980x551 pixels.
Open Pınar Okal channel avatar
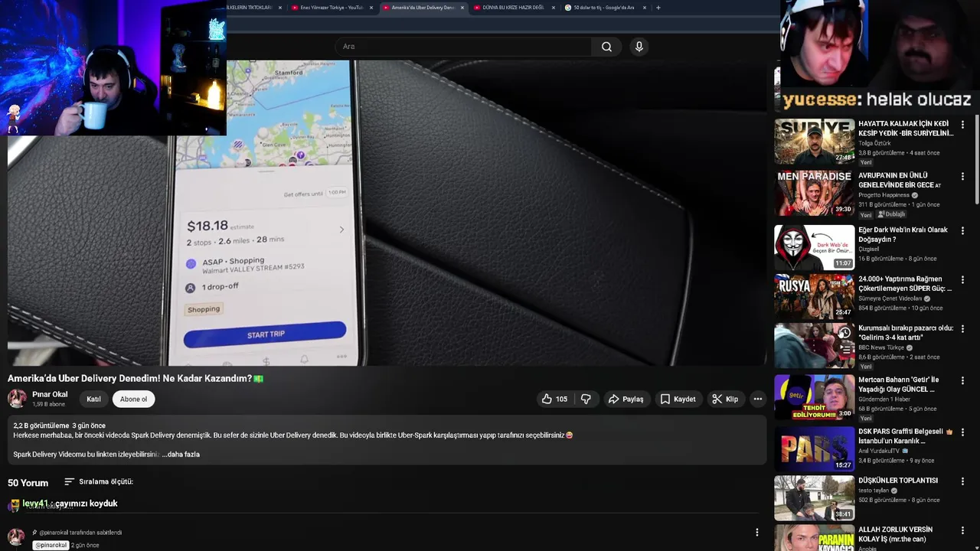tap(17, 399)
